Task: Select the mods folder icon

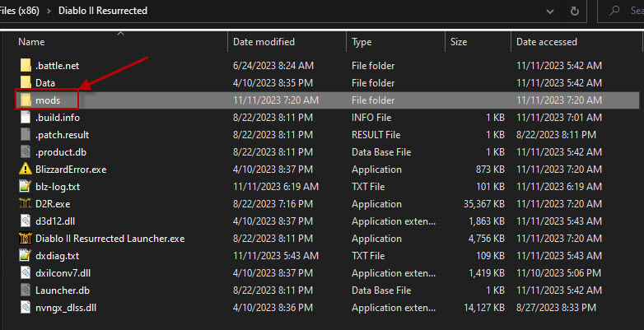Action: 26,100
